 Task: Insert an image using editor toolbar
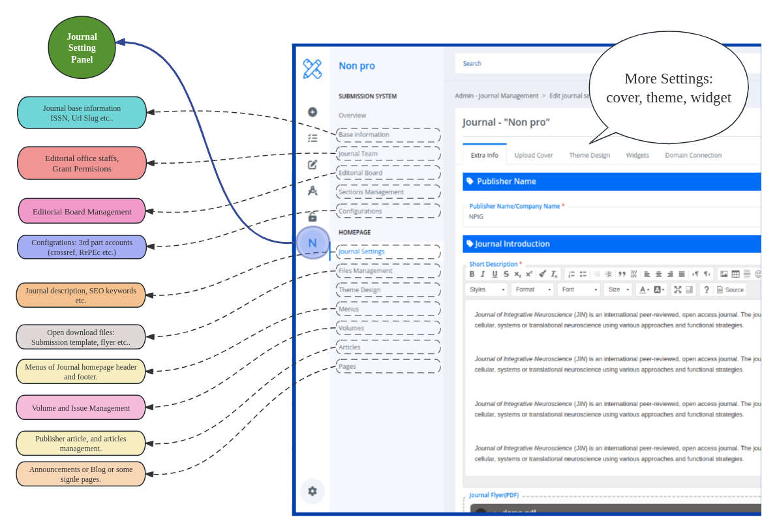(x=724, y=274)
